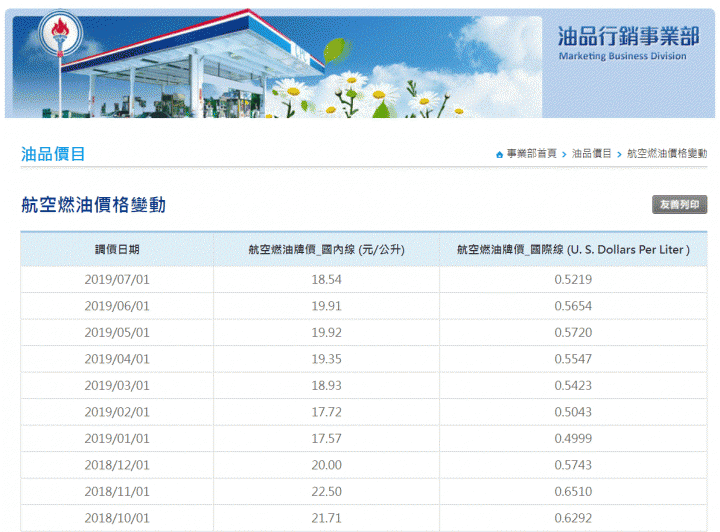The image size is (720, 532).
Task: Click international price 0.4999
Action: 573,438
